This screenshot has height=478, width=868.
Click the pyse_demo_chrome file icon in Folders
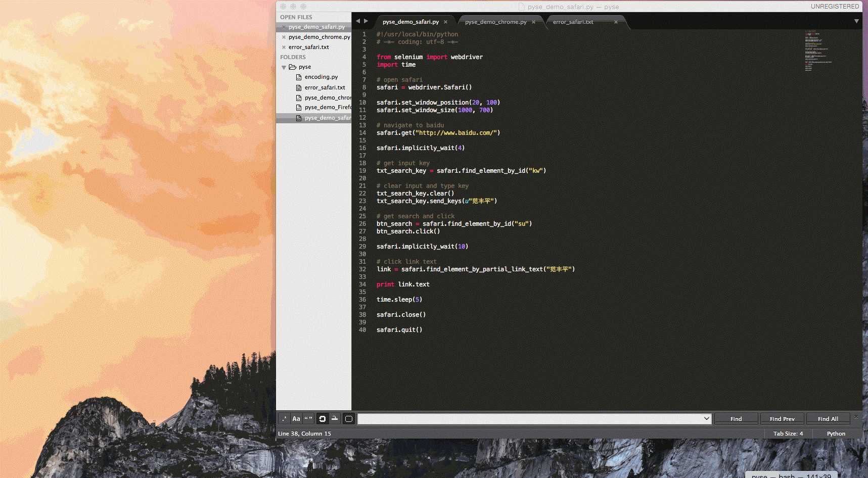coord(299,98)
